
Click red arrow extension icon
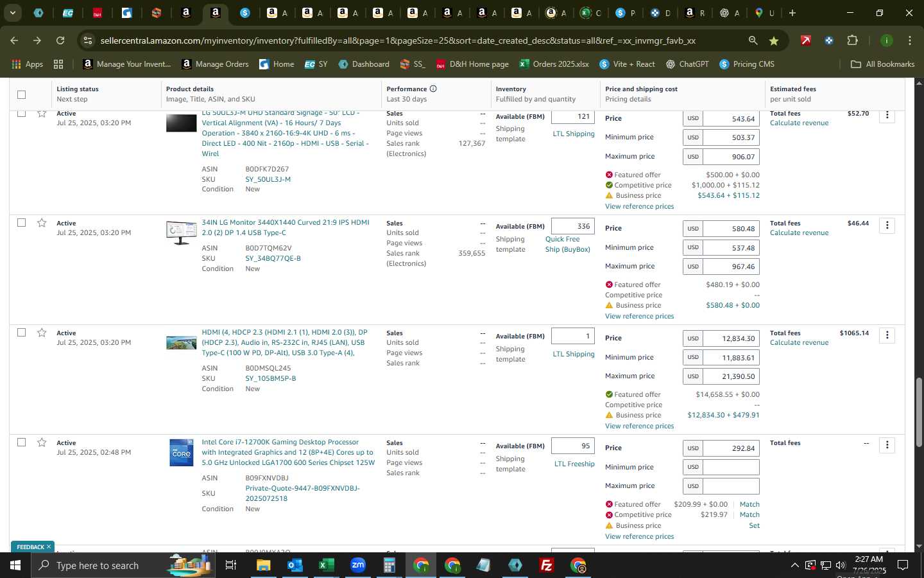[805, 40]
